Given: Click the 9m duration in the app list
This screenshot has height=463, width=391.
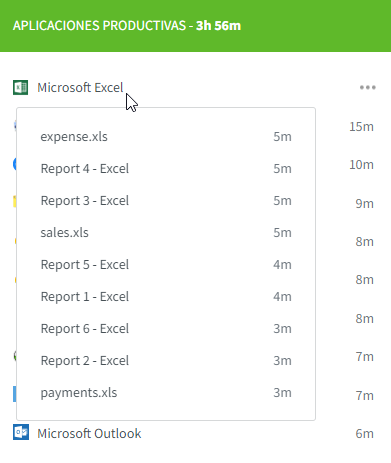Looking at the screenshot, I should [x=364, y=203].
